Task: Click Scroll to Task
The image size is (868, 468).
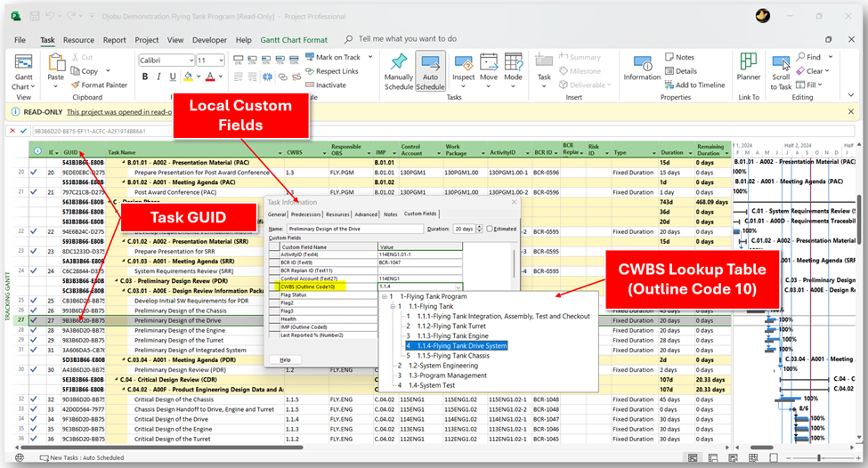Action: 781,72
